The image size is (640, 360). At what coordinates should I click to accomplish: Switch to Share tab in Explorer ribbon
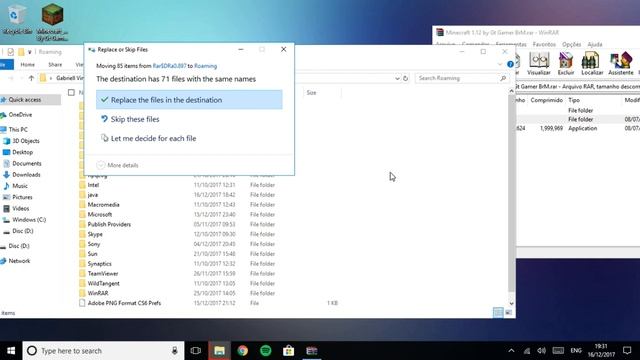point(55,64)
